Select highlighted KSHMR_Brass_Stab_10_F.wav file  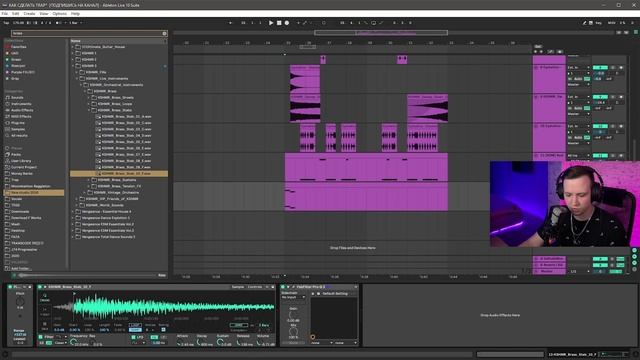pyautogui.click(x=119, y=173)
